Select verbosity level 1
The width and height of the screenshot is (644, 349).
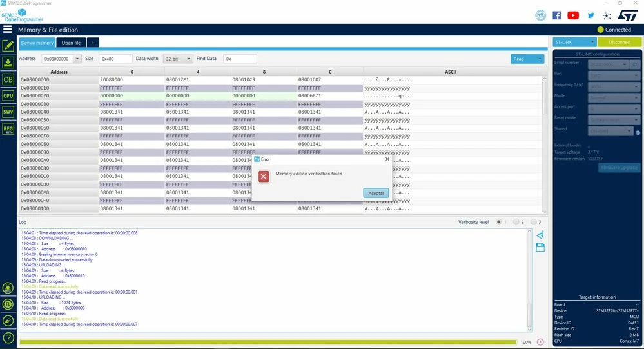click(x=498, y=222)
